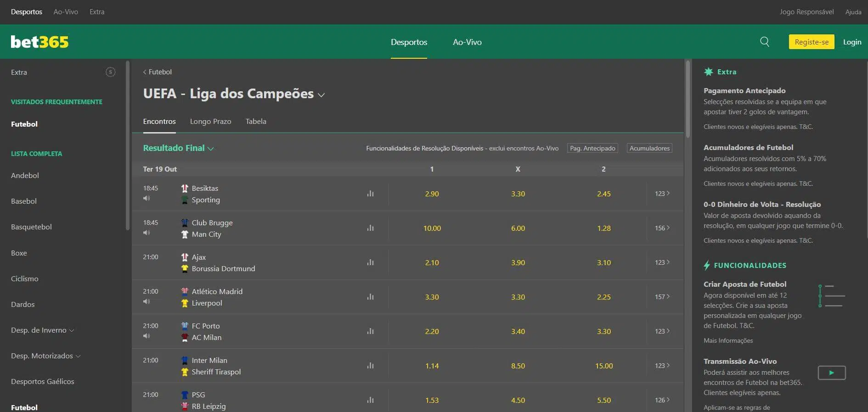Click the Login button
This screenshot has height=412, width=868.
[x=852, y=42]
